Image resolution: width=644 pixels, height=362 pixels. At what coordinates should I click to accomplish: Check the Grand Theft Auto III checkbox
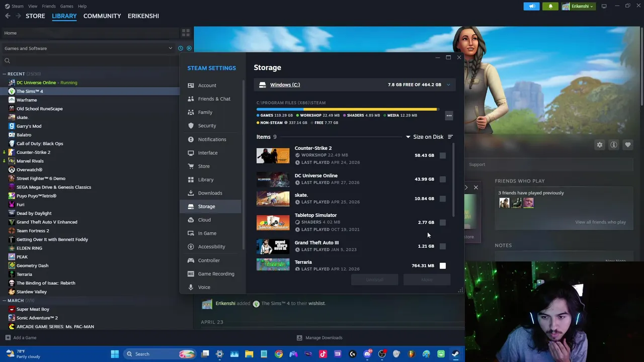coord(443,246)
